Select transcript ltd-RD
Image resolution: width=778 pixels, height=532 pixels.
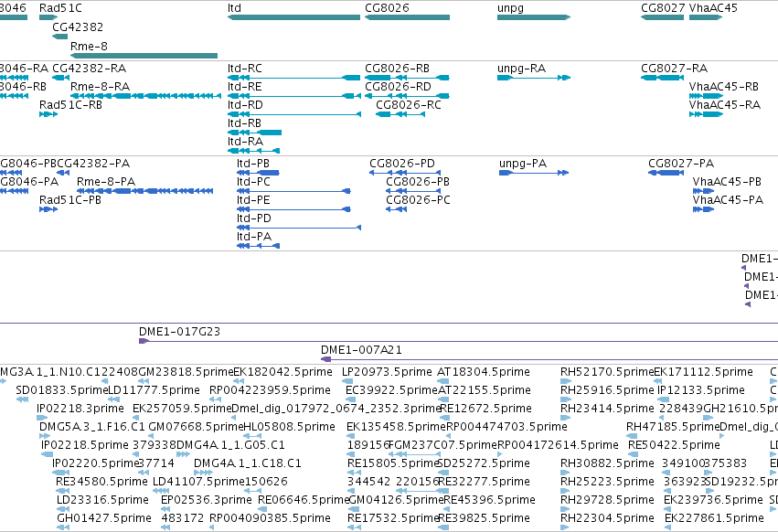pyautogui.click(x=293, y=114)
